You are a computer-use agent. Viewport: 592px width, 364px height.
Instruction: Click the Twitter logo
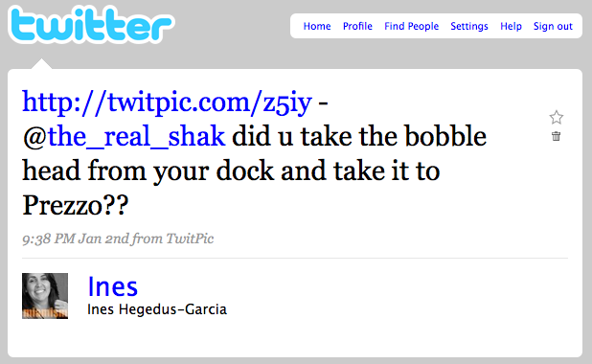pos(91,25)
